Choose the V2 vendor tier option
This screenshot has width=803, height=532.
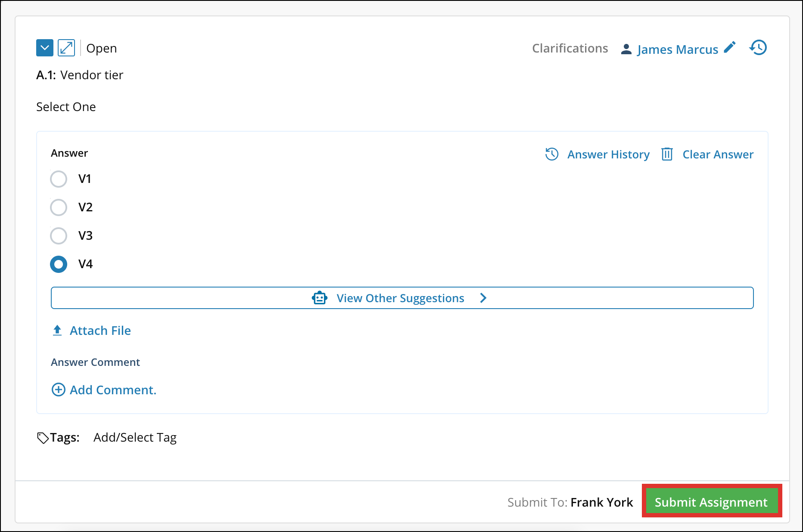pos(59,207)
